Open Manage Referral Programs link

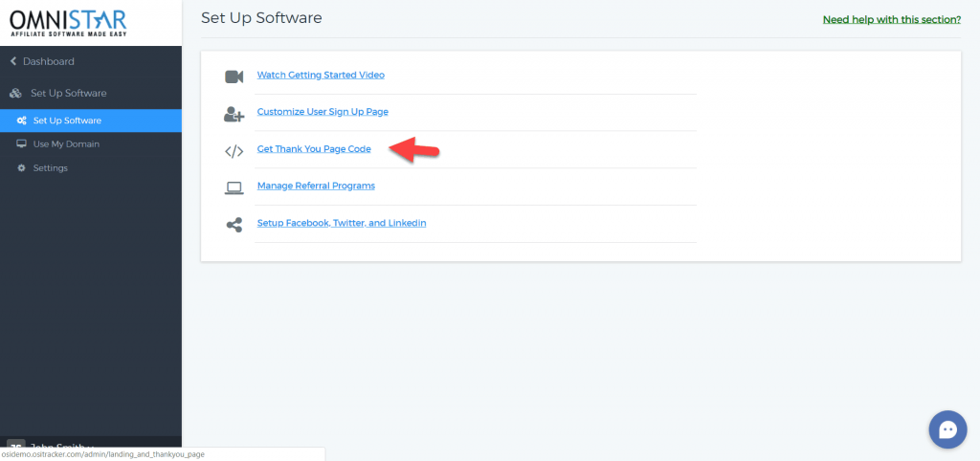click(x=316, y=187)
